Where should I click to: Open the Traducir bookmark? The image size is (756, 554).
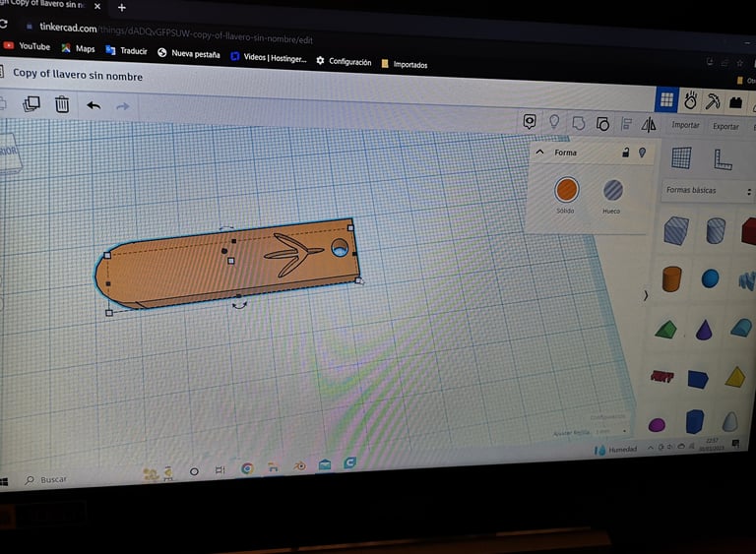pos(126,50)
